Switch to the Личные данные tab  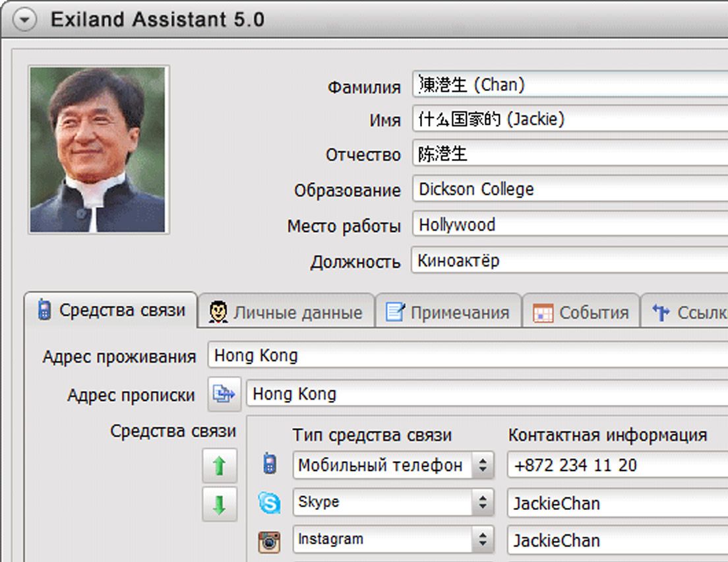pos(286,312)
